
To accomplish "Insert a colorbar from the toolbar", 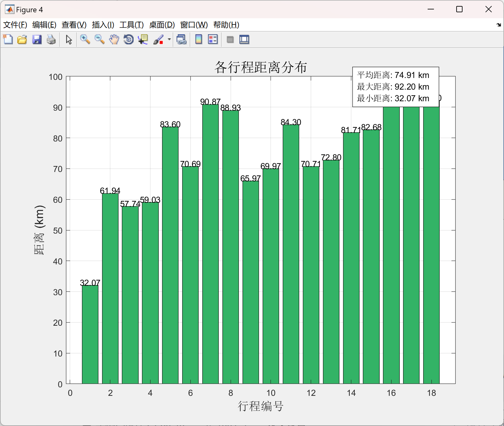I will coord(199,40).
